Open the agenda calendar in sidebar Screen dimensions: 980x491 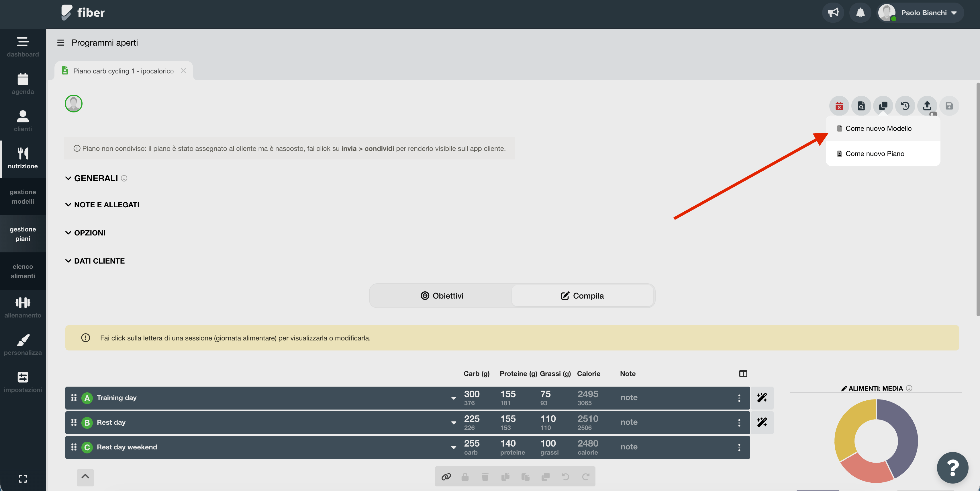pyautogui.click(x=22, y=84)
